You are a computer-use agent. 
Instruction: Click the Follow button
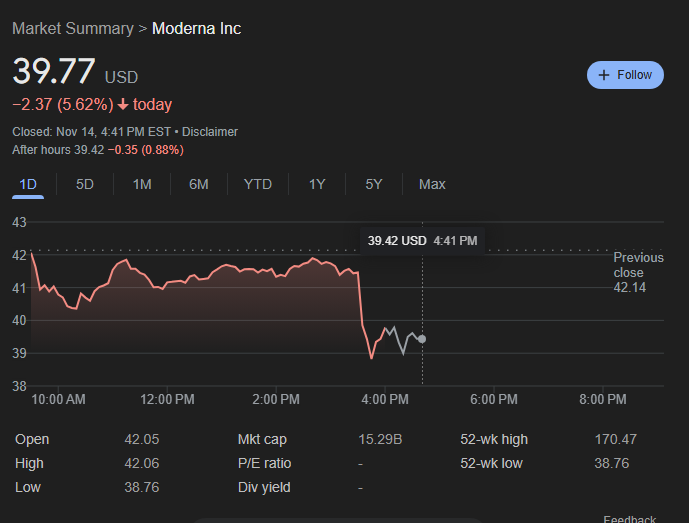(625, 75)
